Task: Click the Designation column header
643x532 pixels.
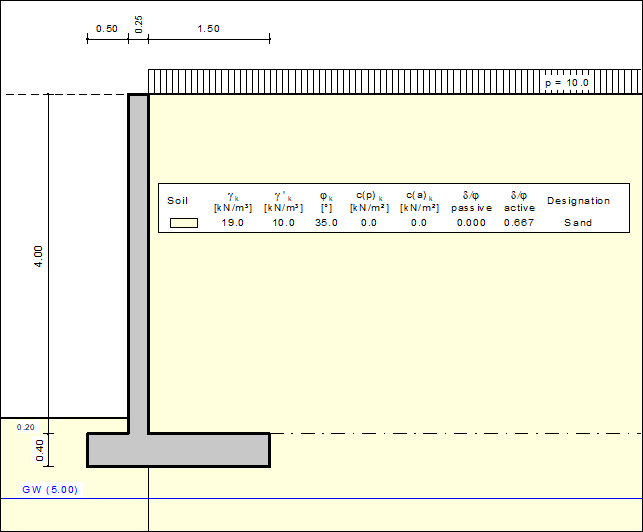Action: pos(578,201)
